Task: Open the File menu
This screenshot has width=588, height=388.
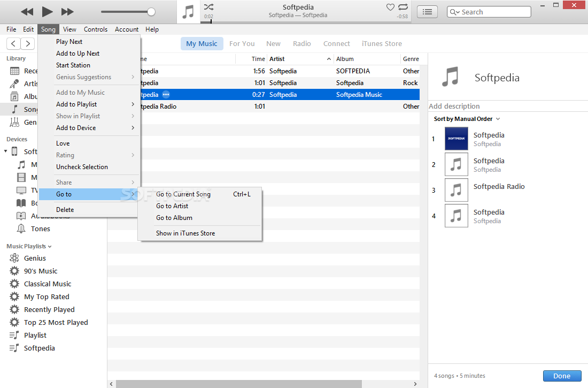Action: coord(11,29)
